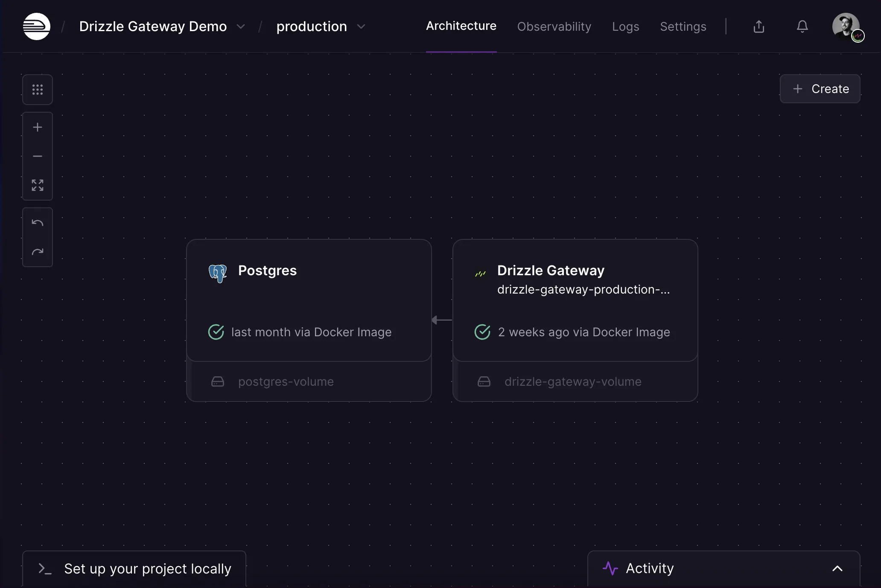Open the share project icon

(x=759, y=26)
